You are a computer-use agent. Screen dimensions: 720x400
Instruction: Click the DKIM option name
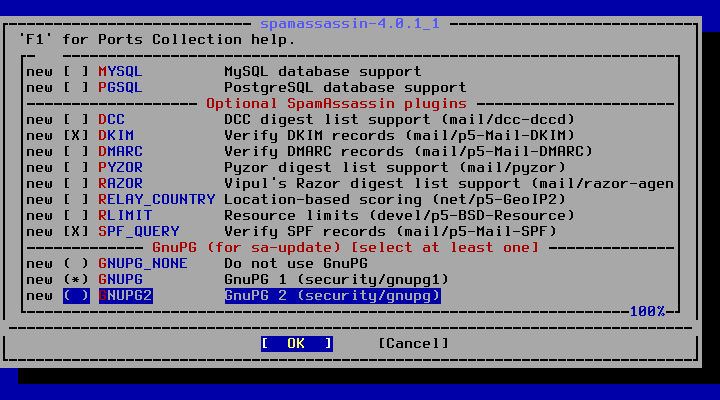point(116,135)
